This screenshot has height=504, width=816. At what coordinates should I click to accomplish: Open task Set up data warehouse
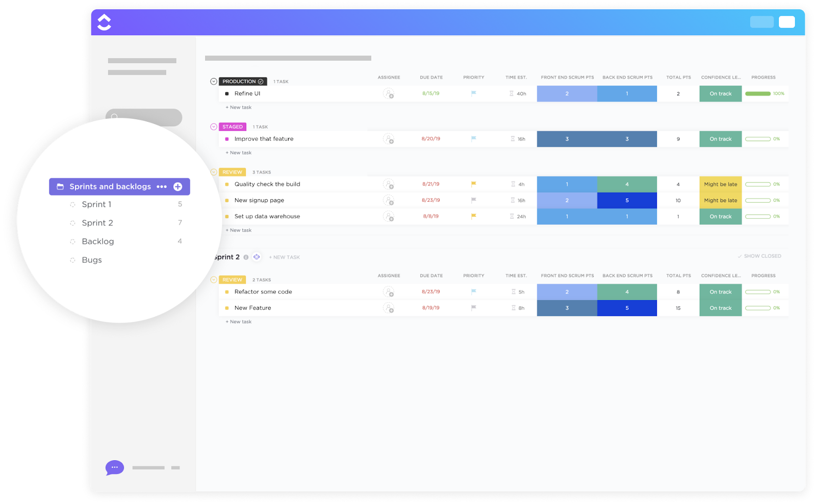click(267, 217)
